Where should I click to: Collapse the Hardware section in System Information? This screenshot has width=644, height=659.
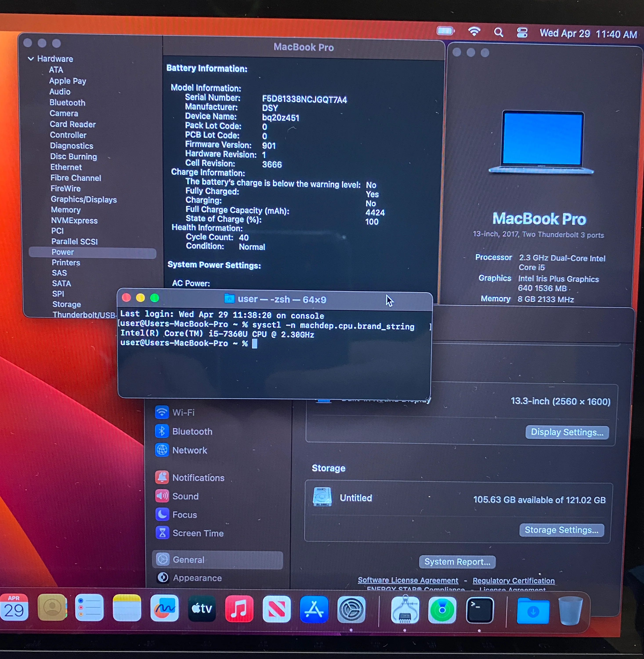click(x=31, y=59)
